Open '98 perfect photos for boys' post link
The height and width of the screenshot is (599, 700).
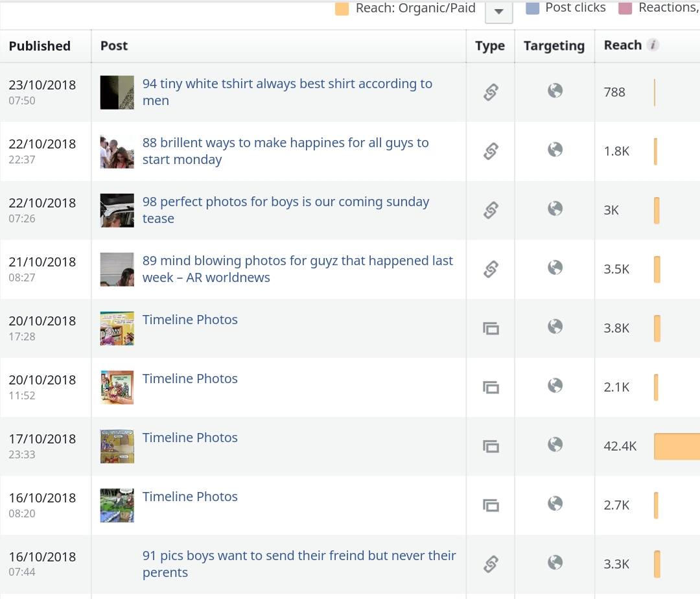pos(286,210)
